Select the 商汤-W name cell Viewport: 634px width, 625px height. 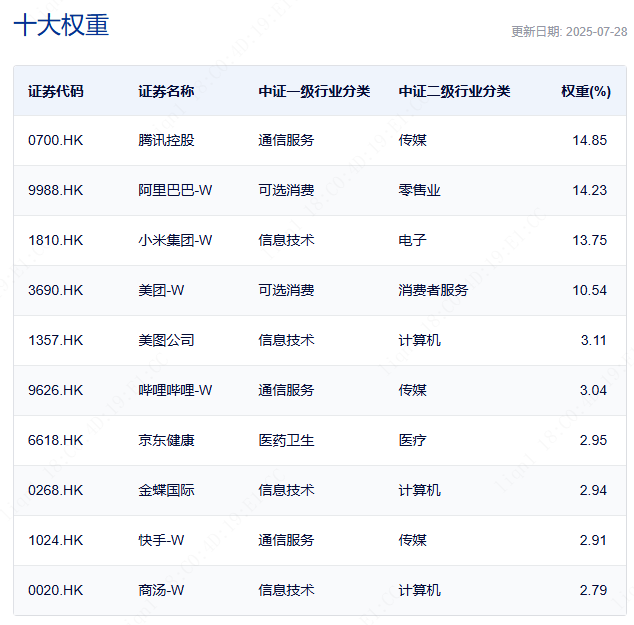click(x=161, y=590)
